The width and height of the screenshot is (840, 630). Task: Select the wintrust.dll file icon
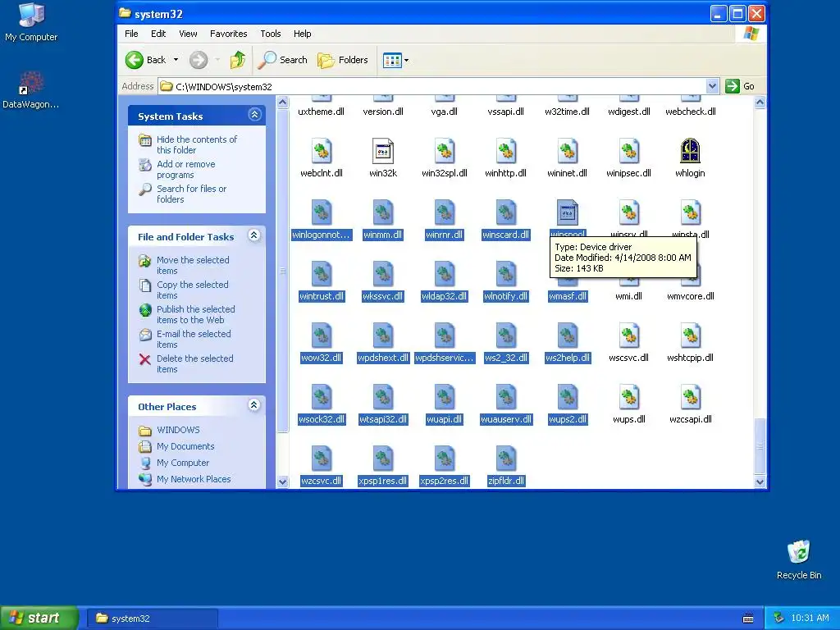[x=322, y=275]
